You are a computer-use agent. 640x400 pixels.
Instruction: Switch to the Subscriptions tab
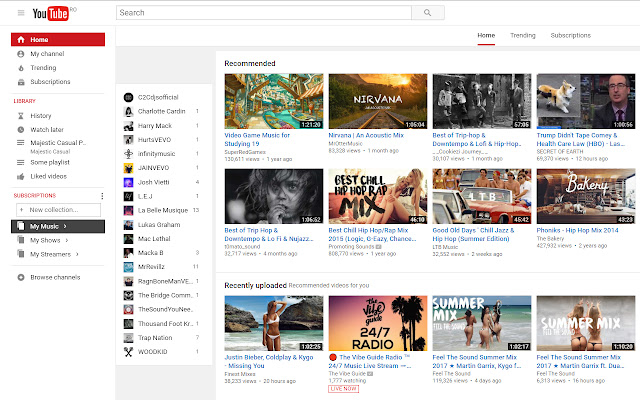click(x=571, y=36)
